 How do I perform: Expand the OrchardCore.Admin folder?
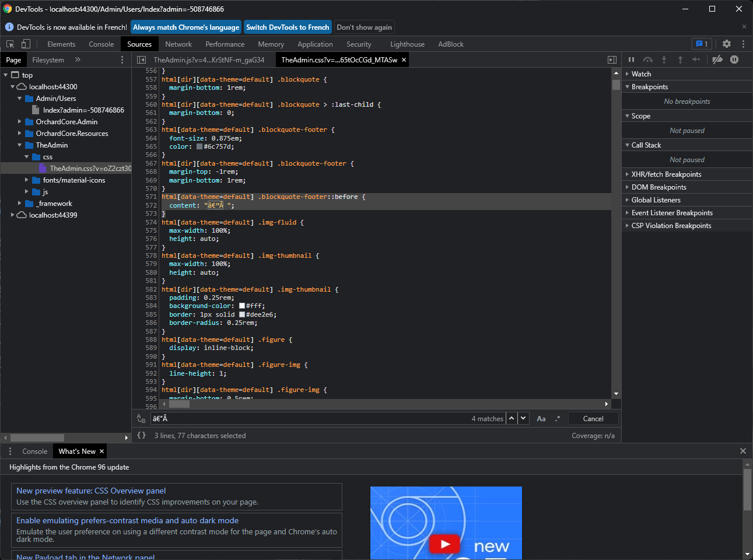19,121
